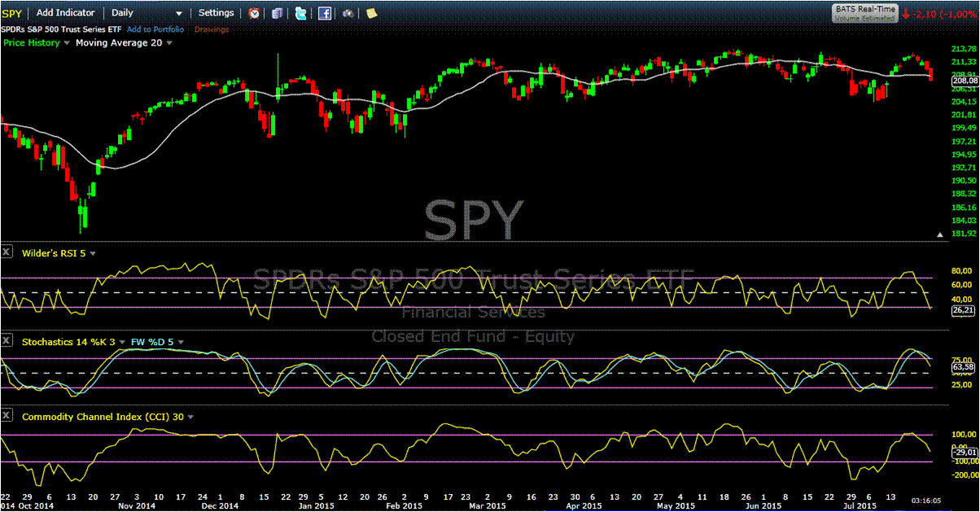Click the alarm clock alert icon
Screen dimensions: 980x512
coord(255,13)
